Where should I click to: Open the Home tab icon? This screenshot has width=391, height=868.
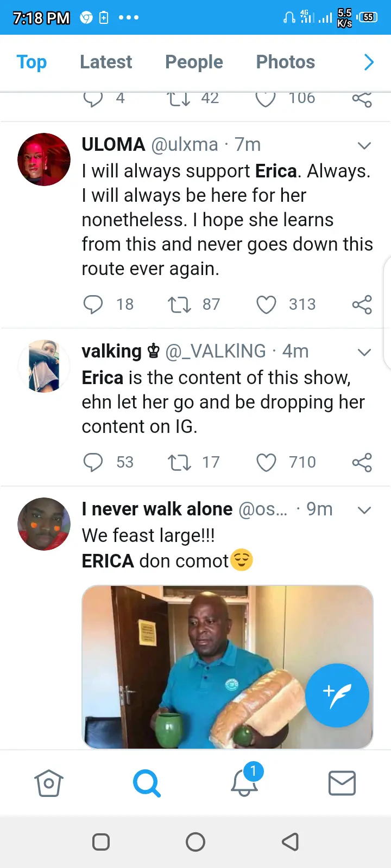pos(49,783)
